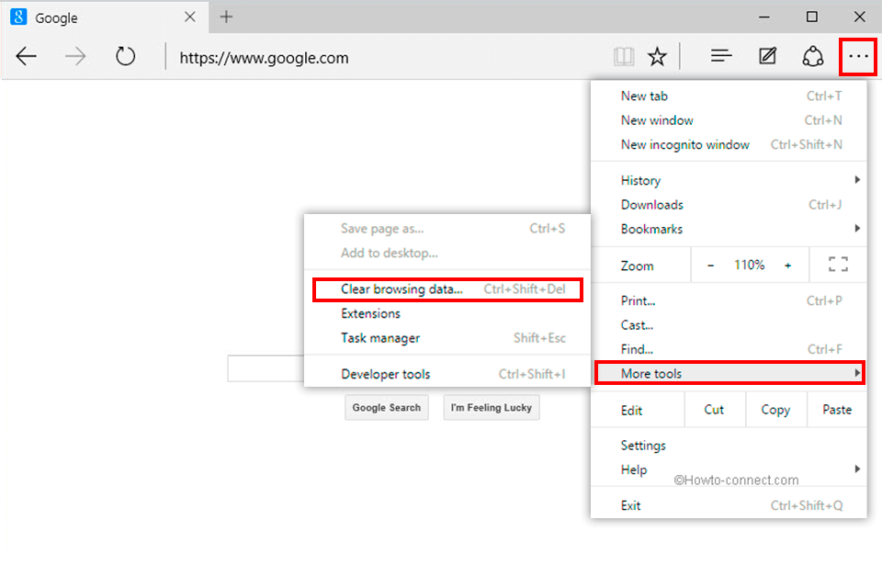Image resolution: width=882 pixels, height=588 pixels.
Task: Open a new tab with plus button
Action: 226,17
